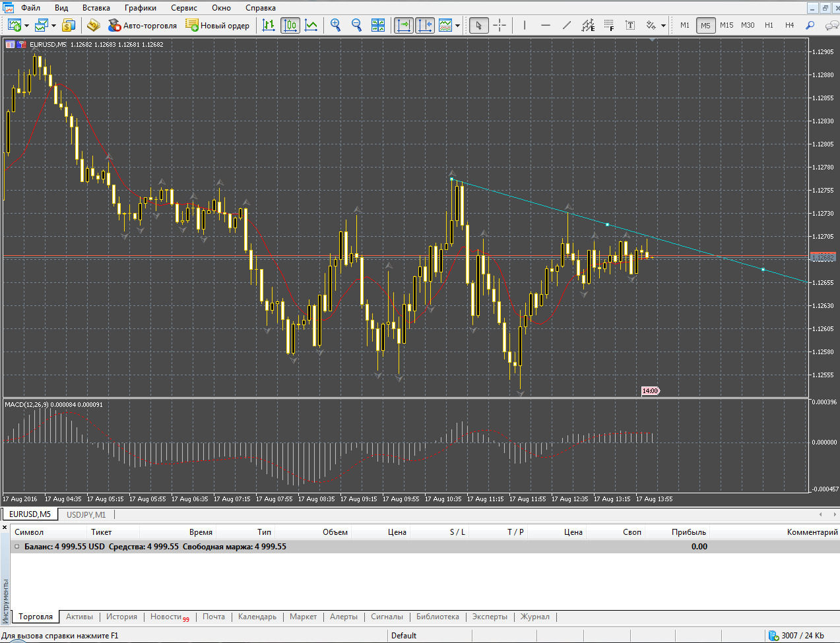Open the История terminal tab
The height and width of the screenshot is (643, 840).
tap(121, 617)
